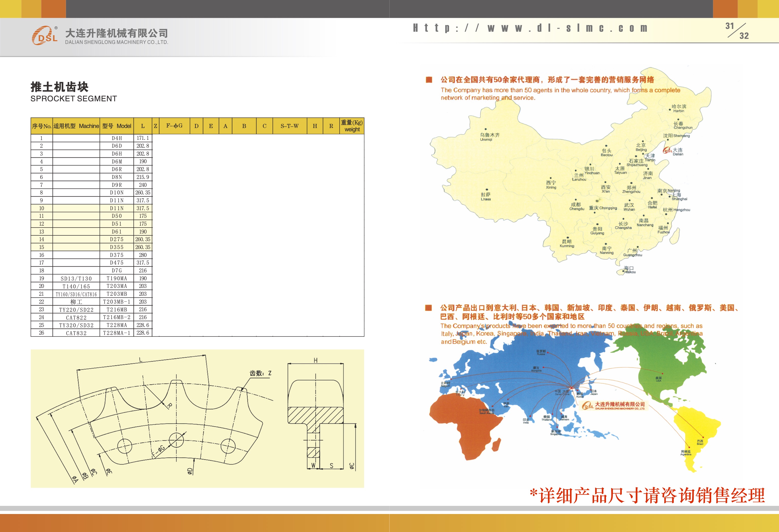This screenshot has width=779, height=532.
Task: Select the L value 215.9
Action: 143,177
